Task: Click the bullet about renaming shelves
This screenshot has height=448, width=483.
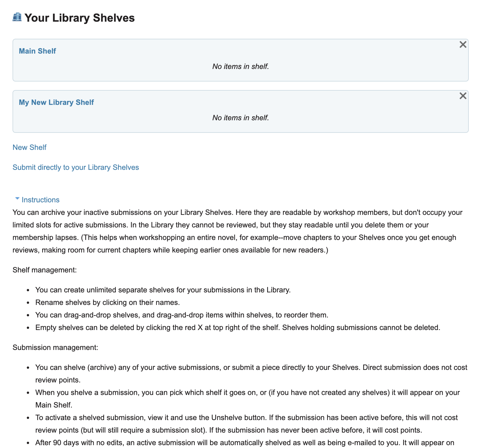Action: tap(107, 302)
